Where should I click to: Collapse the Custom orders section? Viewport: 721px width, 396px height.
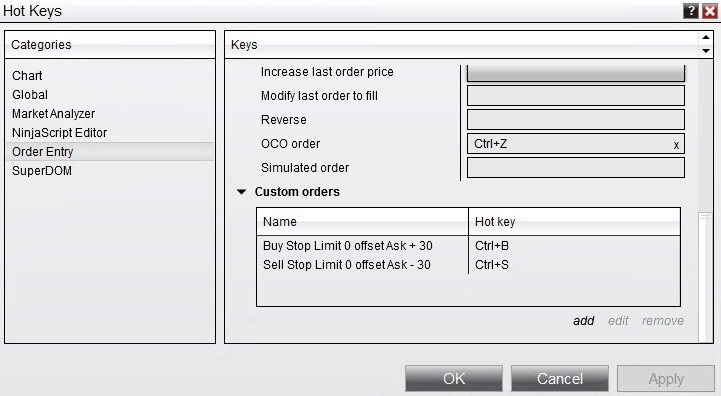click(x=241, y=192)
